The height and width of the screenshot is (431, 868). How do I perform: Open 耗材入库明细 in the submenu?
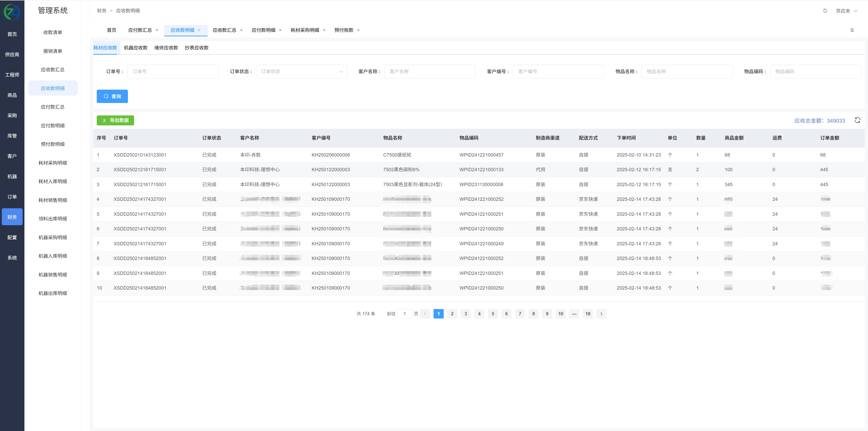[53, 181]
